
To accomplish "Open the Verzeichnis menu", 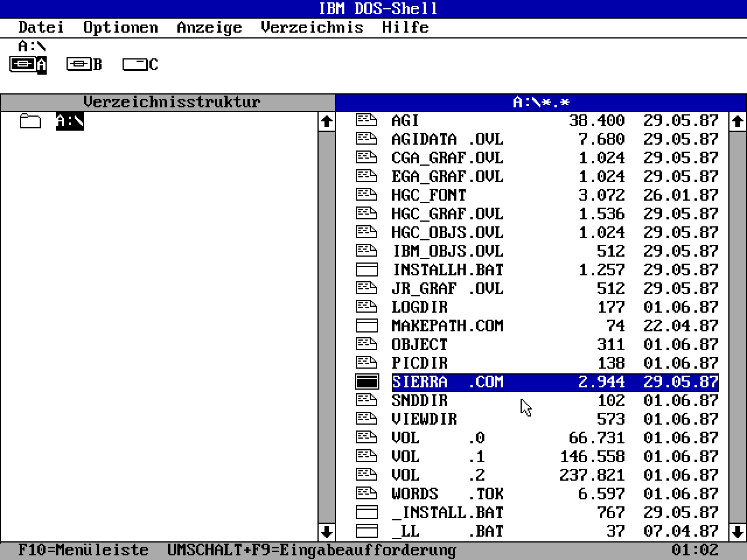I will tap(312, 27).
